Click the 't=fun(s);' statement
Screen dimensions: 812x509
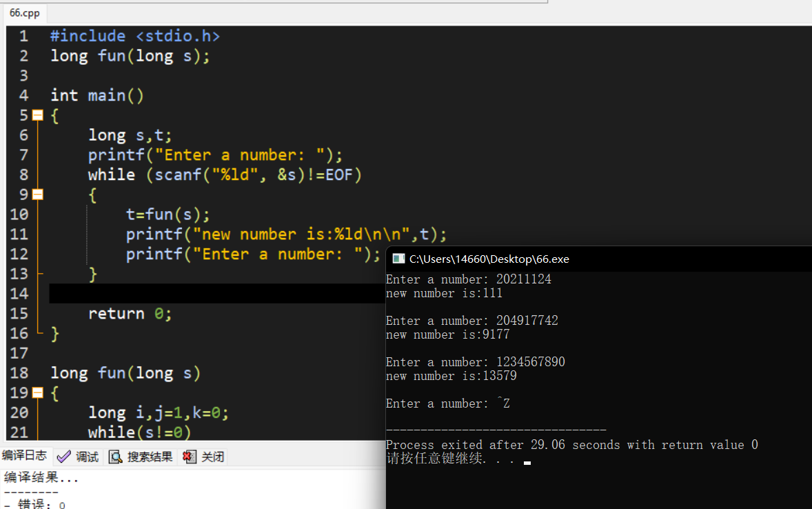(x=168, y=214)
